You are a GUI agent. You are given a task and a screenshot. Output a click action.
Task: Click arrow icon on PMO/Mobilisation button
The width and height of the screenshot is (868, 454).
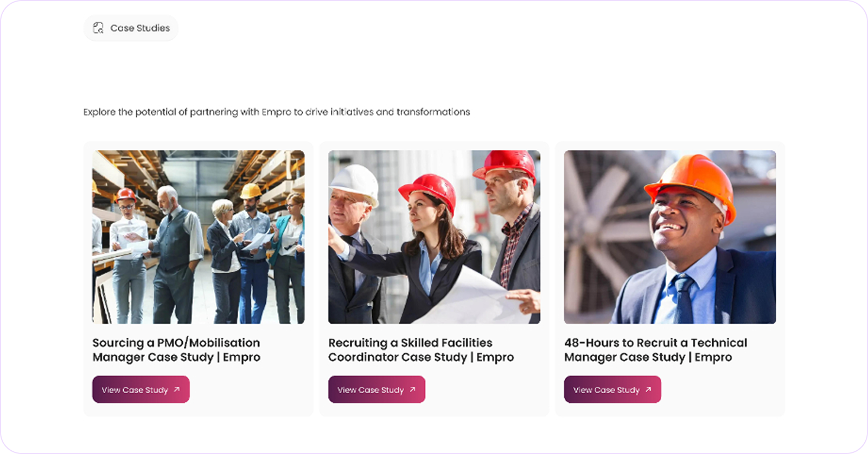point(176,389)
